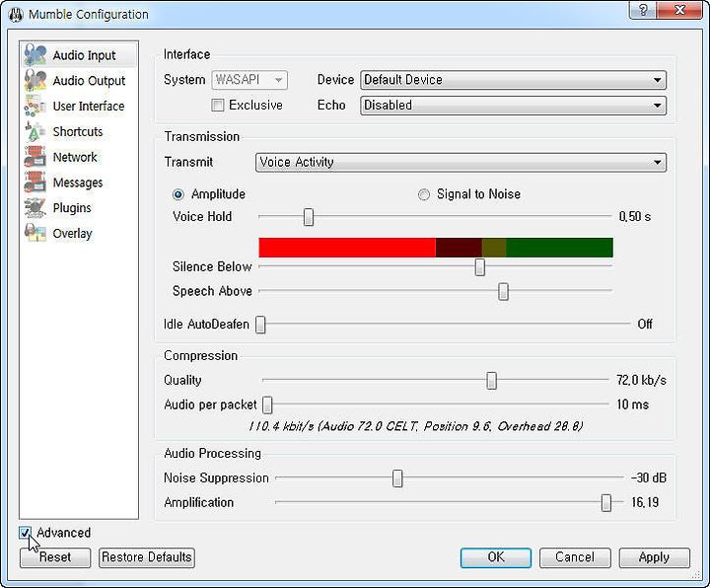The width and height of the screenshot is (710, 588).
Task: Click the 0.50 s voice hold value
Action: (635, 216)
